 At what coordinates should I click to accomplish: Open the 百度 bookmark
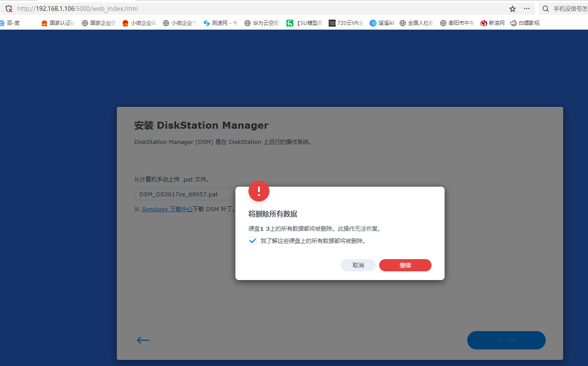(10, 23)
